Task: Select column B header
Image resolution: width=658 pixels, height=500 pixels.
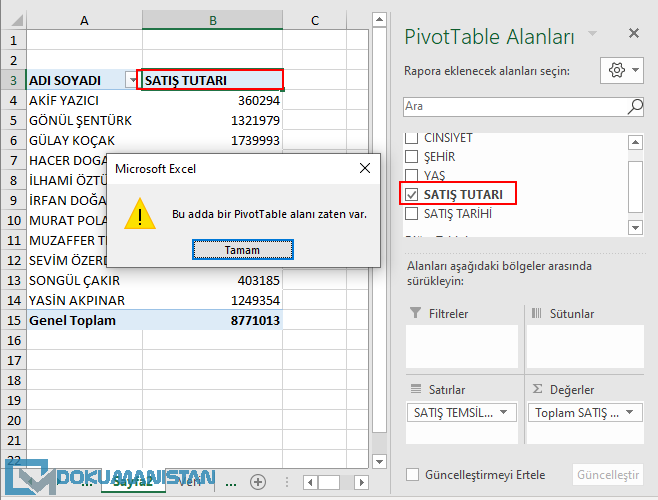Action: [213, 20]
